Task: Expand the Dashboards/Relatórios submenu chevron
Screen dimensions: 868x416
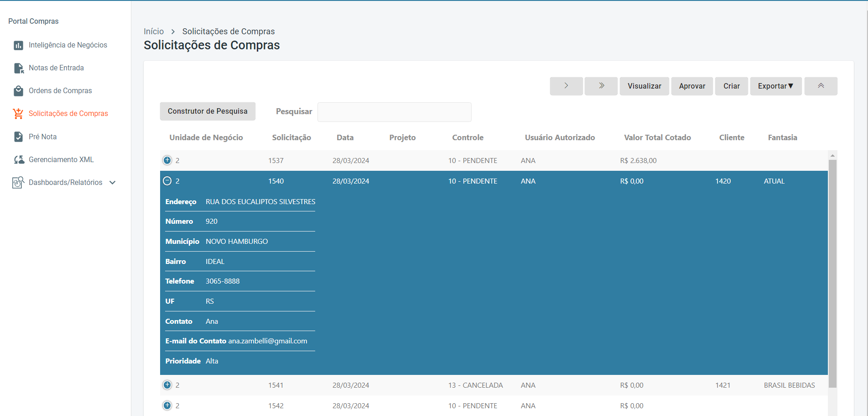Action: tap(113, 183)
